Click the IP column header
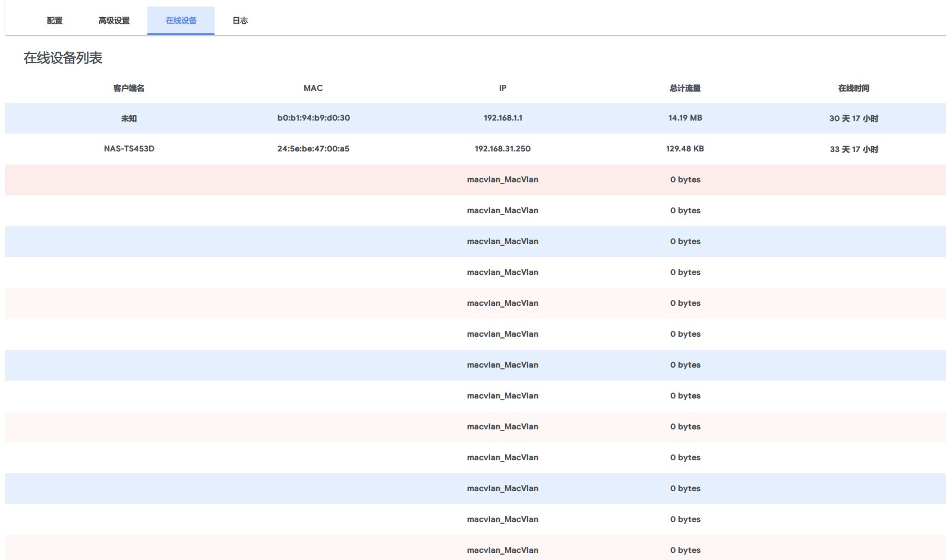Screen dimensions: 946x560 point(503,88)
